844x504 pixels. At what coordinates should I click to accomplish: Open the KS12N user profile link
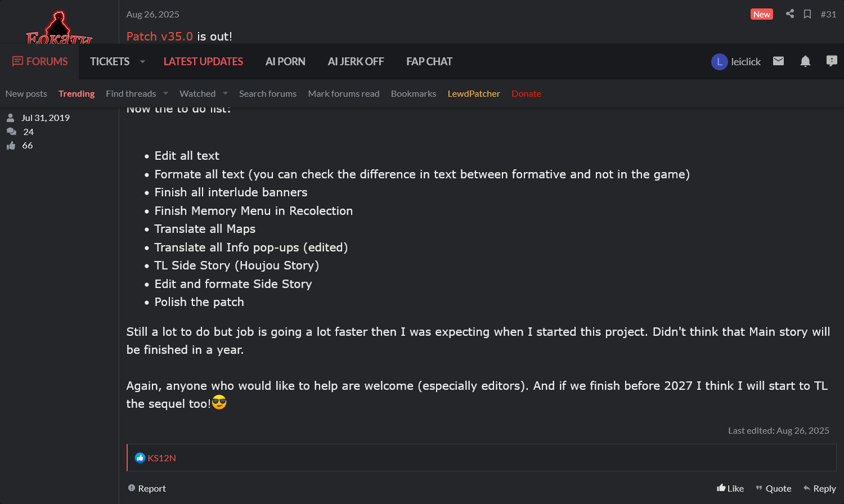pos(161,458)
